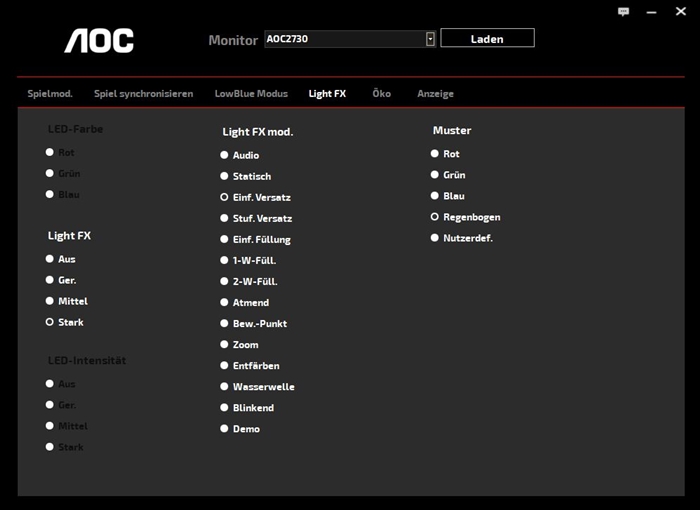This screenshot has width=700, height=510.
Task: Choose the Statisch Light FX mode
Action: pyautogui.click(x=245, y=176)
